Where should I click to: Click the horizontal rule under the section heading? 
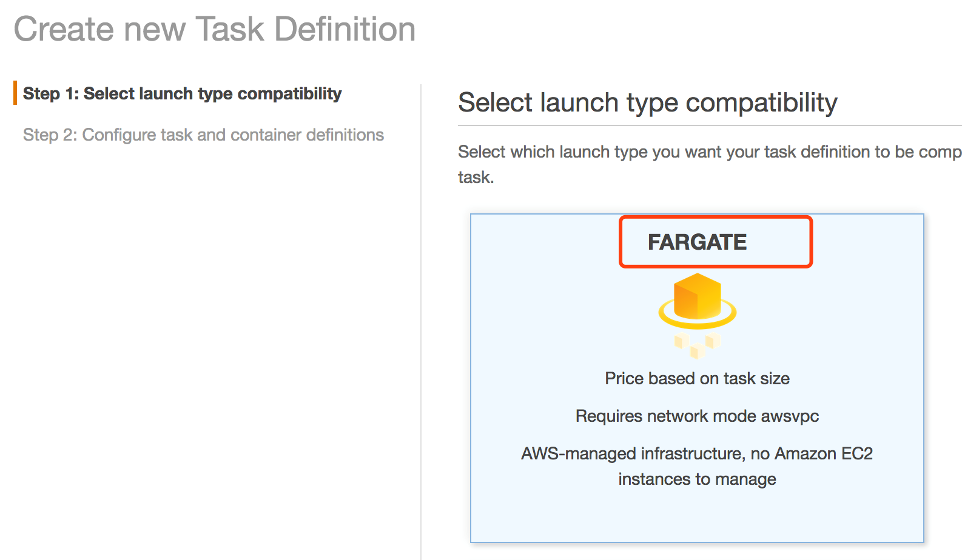[x=710, y=125]
